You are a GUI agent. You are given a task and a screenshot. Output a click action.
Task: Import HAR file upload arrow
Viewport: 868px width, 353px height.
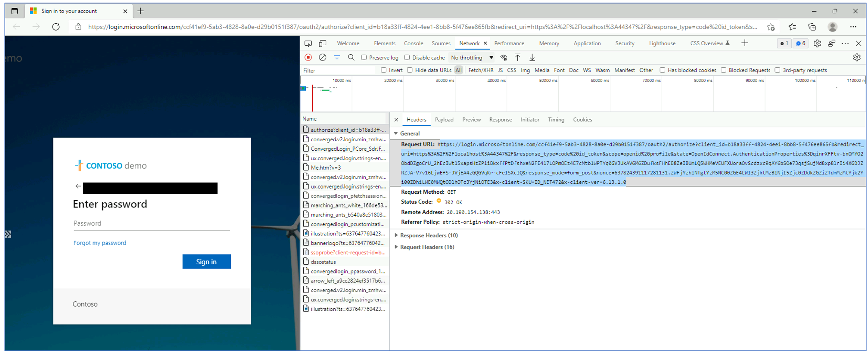pos(518,57)
